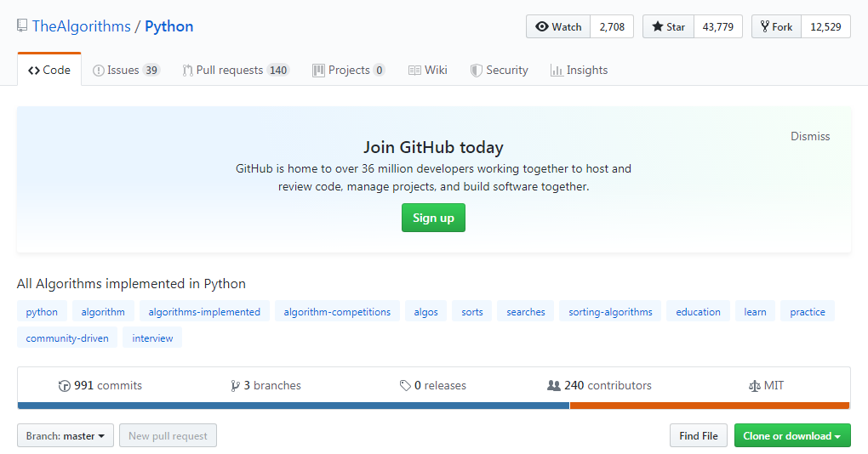The width and height of the screenshot is (868, 454).
Task: Click the repository book icon beside TheAlgorithms
Action: click(22, 26)
